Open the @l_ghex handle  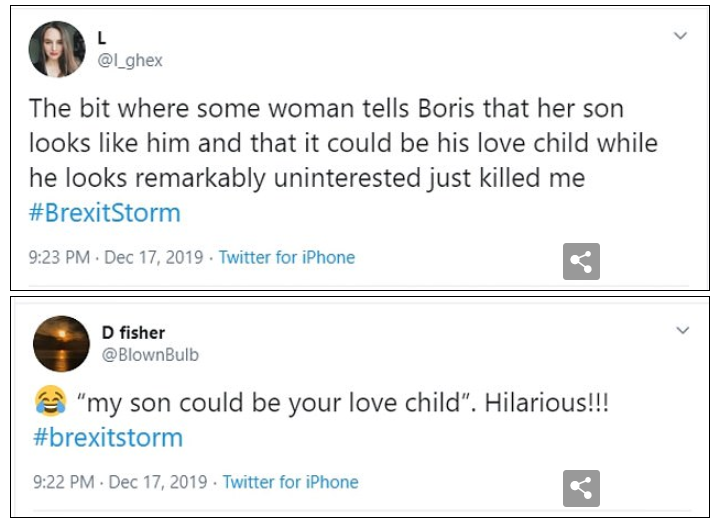(130, 60)
